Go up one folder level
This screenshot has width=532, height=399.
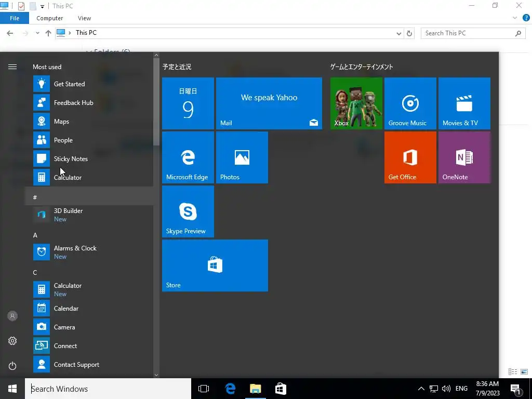[x=48, y=33]
